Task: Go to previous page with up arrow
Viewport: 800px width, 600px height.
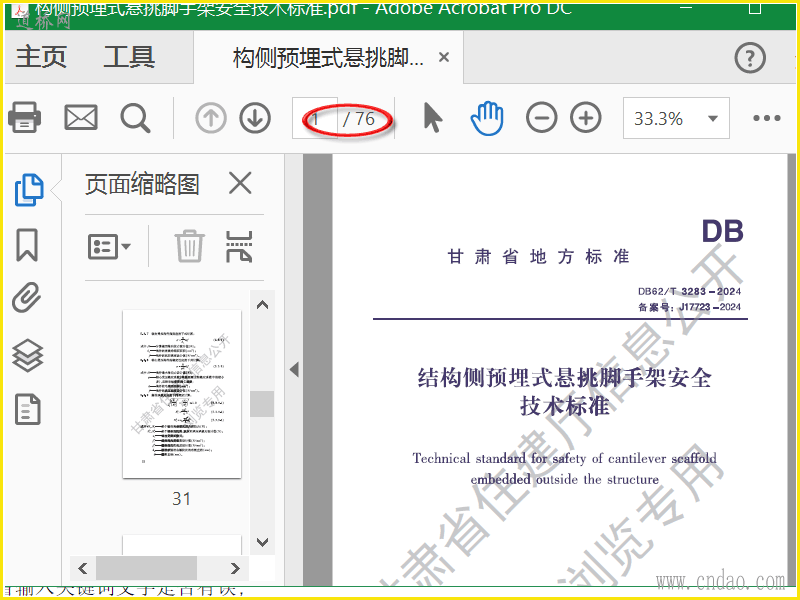Action: point(211,118)
